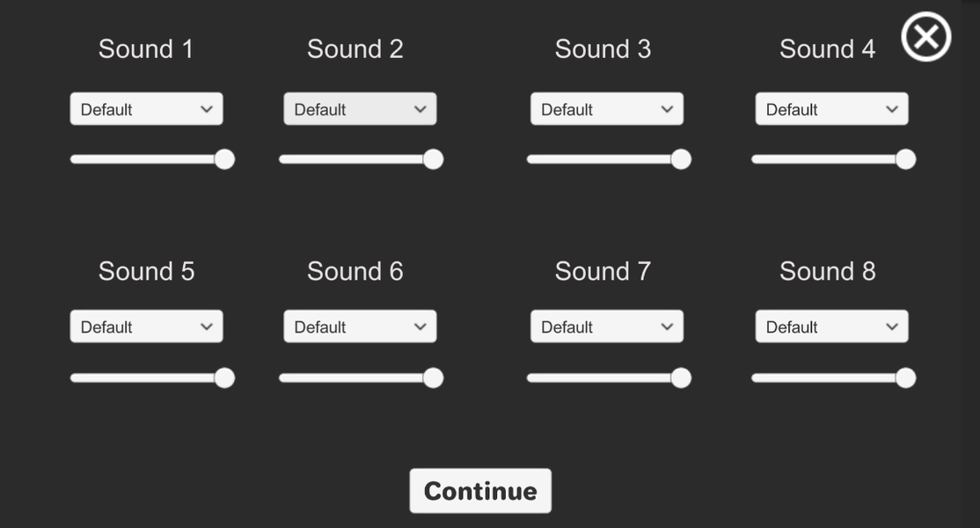The height and width of the screenshot is (528, 980).
Task: Open the Sound 2 dropdown
Action: click(359, 108)
